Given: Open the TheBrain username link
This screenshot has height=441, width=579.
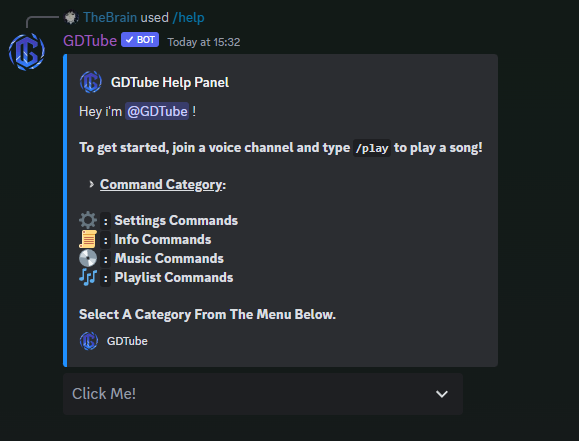Looking at the screenshot, I should pos(110,17).
